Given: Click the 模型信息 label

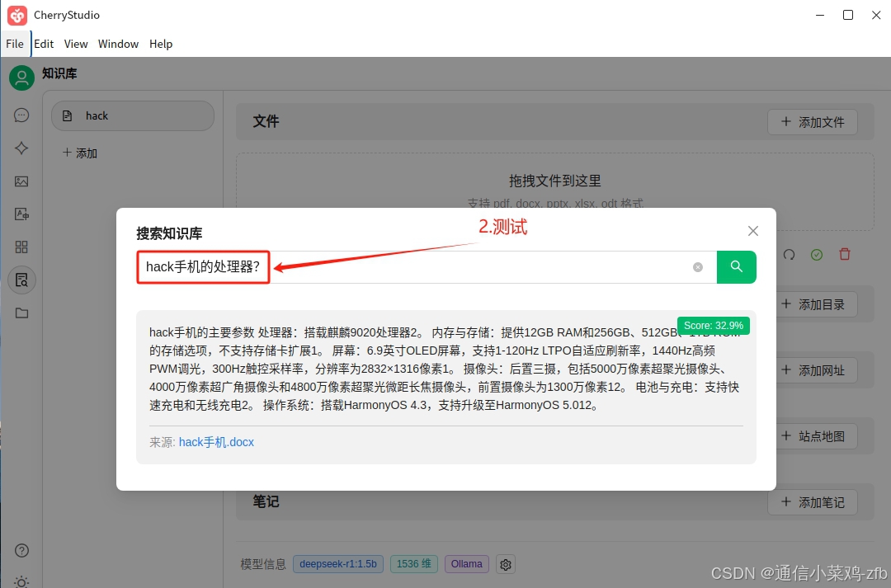Looking at the screenshot, I should click(x=263, y=564).
